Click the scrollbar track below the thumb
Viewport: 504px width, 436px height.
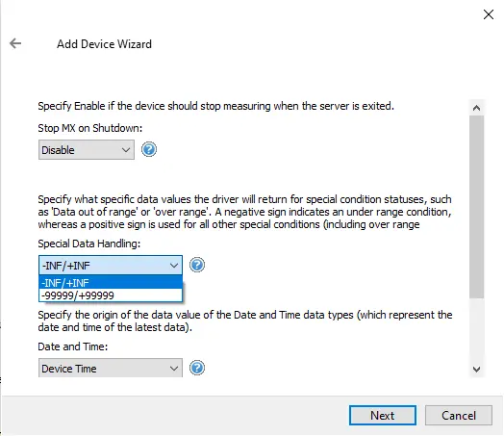[x=476, y=330]
